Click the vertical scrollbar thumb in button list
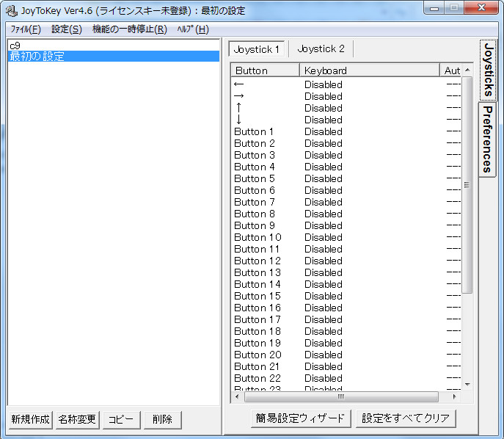 coord(467,185)
